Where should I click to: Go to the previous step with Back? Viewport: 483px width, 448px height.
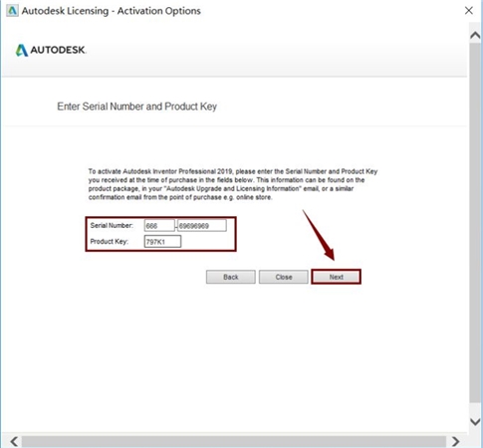pos(231,277)
